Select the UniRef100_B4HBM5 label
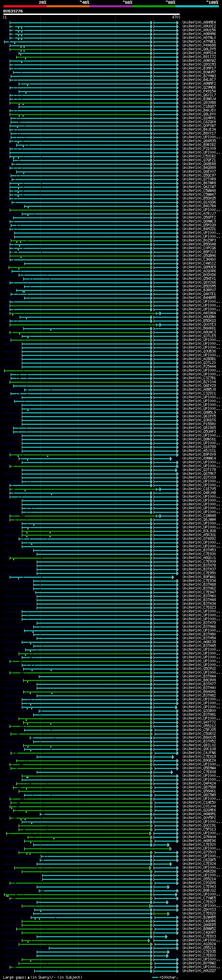 (x=199, y=298)
